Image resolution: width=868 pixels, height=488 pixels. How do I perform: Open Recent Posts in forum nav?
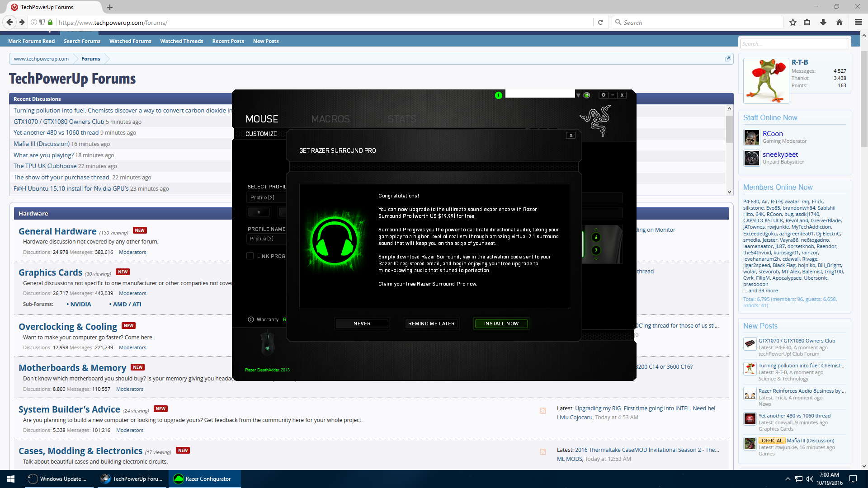coord(228,41)
